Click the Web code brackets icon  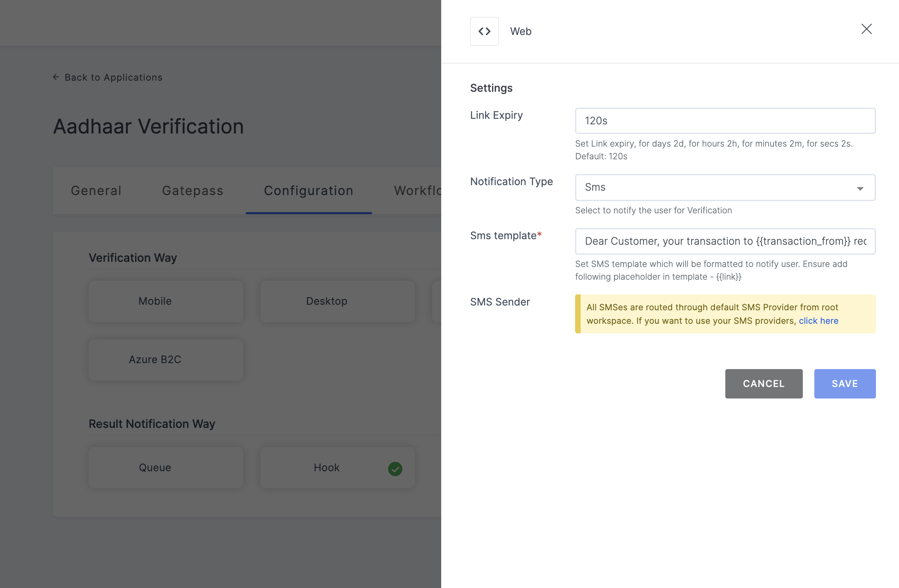tap(484, 31)
